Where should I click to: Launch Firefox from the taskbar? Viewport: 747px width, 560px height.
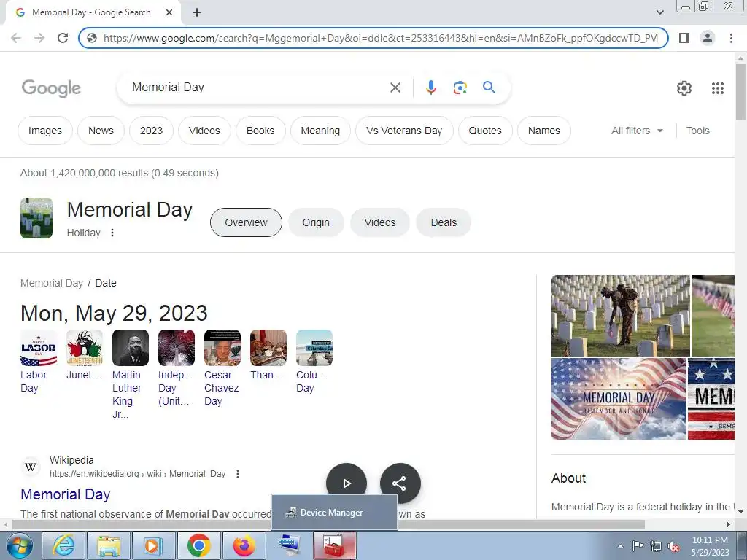244,545
